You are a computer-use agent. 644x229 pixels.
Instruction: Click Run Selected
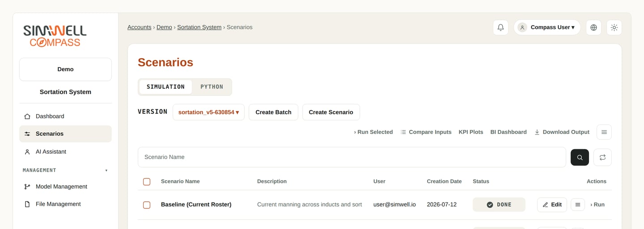(373, 132)
